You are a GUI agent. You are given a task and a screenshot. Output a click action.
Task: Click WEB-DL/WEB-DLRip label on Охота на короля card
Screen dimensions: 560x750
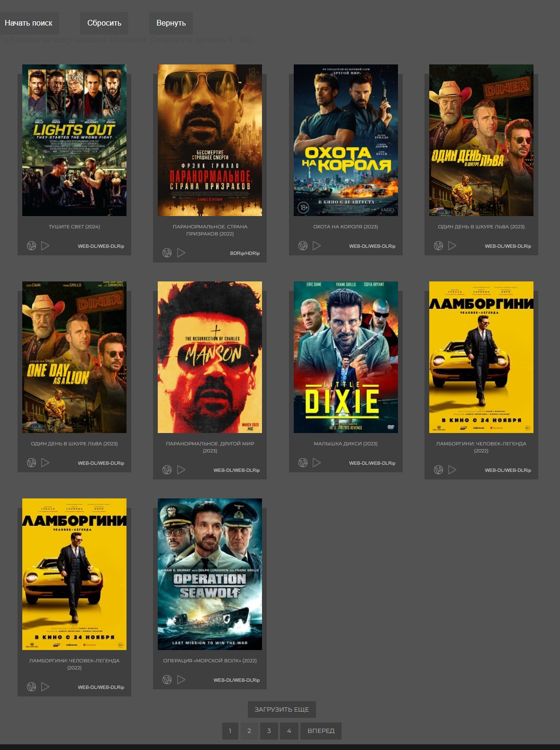372,246
